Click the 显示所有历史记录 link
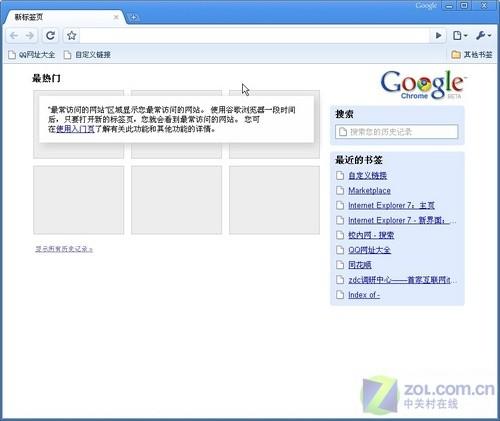500x421 pixels. coord(64,249)
